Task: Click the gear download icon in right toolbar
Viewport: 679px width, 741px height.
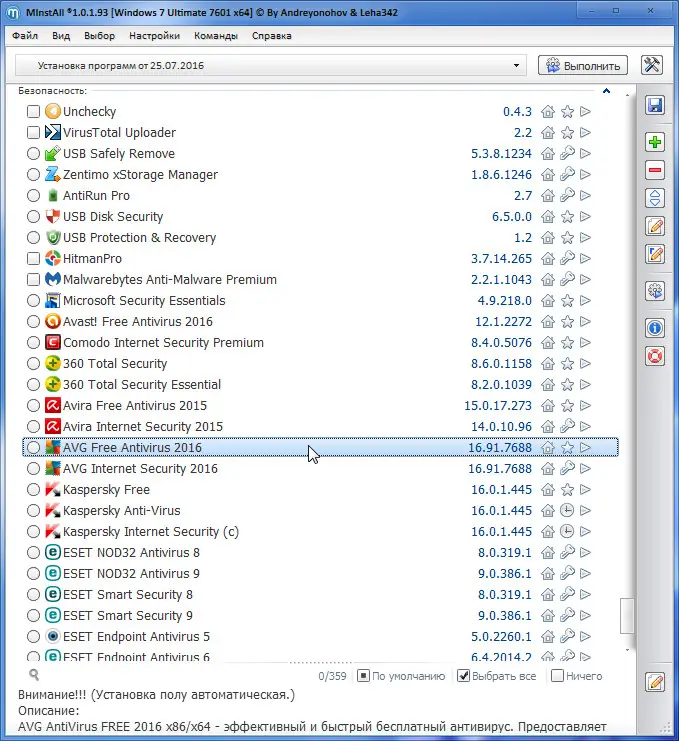Action: [655, 291]
